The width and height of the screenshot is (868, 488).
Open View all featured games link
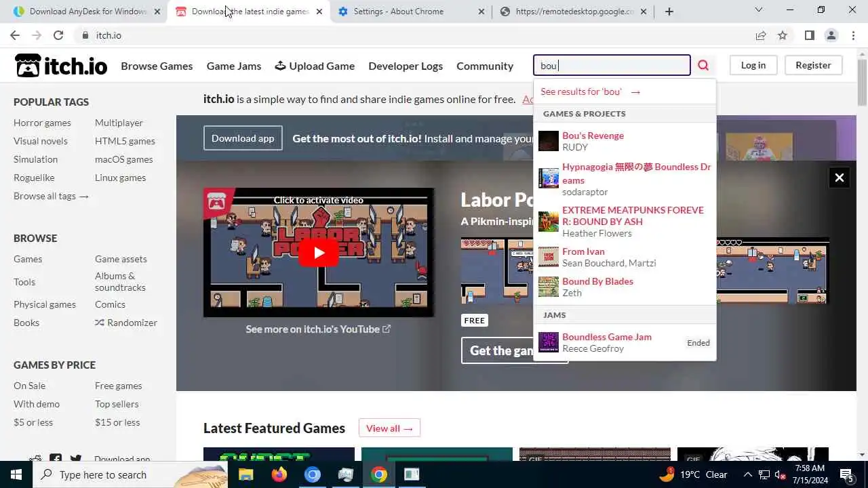[x=389, y=428]
